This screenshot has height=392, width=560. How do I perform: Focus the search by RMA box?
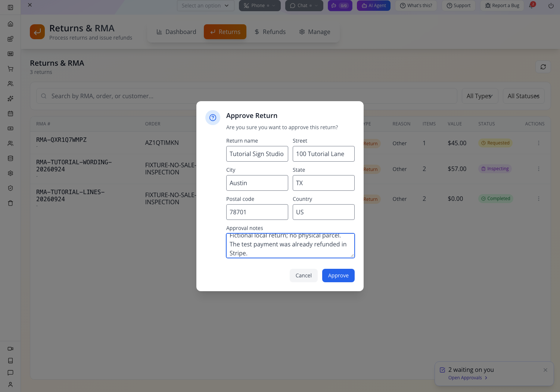(247, 96)
